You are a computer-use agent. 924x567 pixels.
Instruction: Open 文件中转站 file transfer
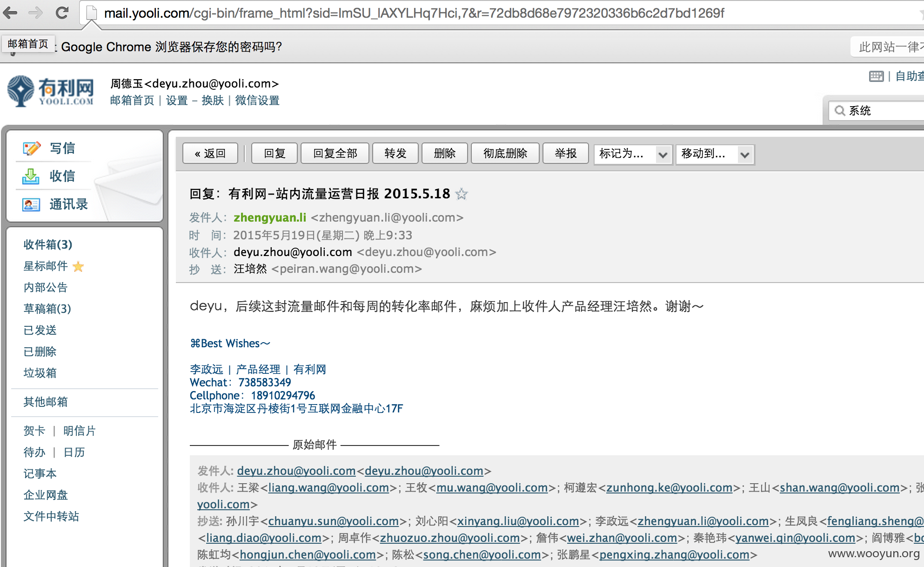coord(51,517)
